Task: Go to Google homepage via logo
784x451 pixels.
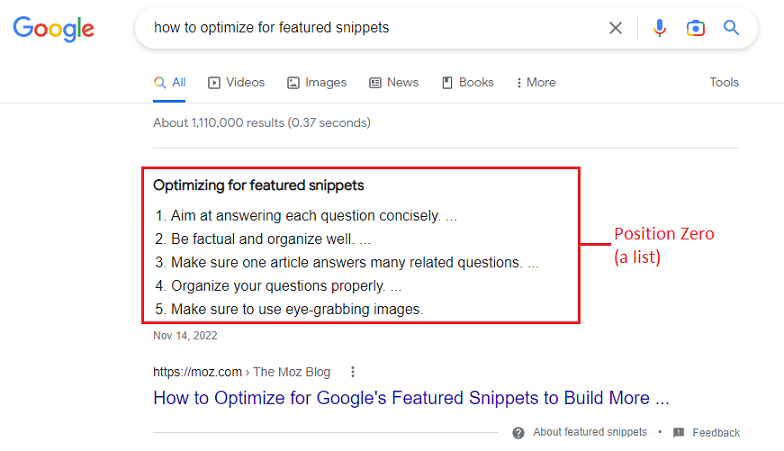Action: tap(54, 29)
